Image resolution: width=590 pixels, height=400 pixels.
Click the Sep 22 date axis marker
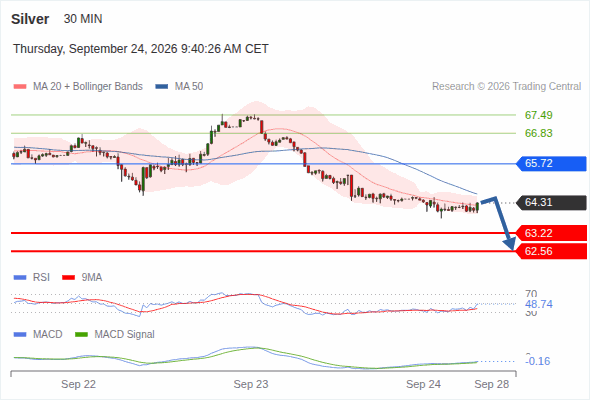[79, 384]
